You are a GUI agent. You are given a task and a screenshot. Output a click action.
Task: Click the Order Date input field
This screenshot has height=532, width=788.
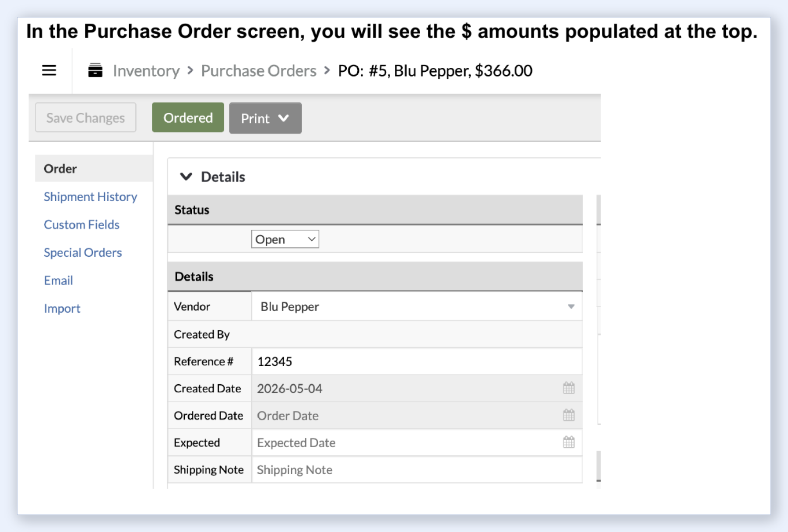417,416
